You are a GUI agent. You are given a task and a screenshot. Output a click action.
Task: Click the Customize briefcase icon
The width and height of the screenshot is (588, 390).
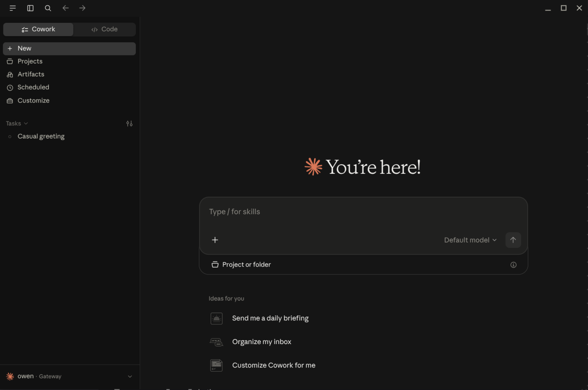point(10,101)
